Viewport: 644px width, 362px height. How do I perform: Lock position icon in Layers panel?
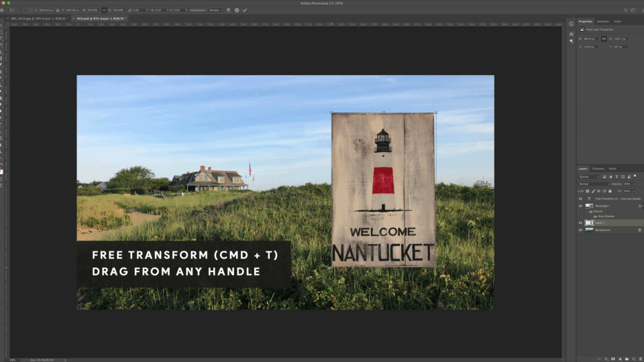[598, 191]
